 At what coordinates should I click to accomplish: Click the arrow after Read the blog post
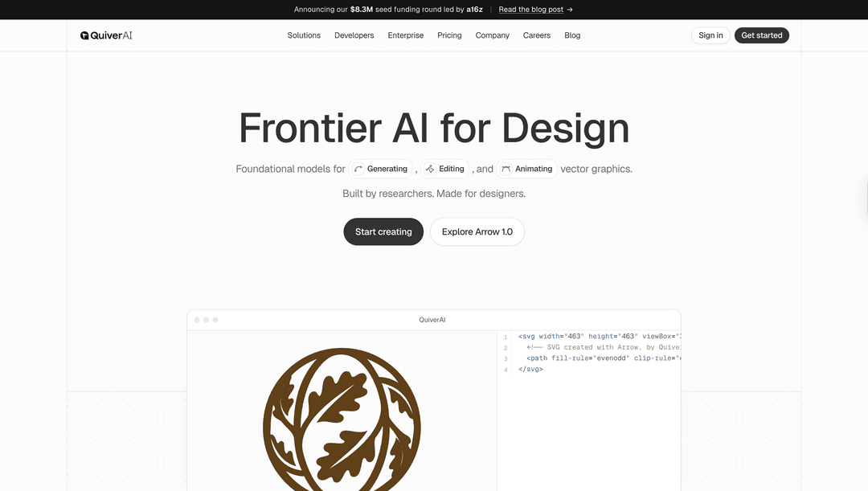click(x=570, y=10)
